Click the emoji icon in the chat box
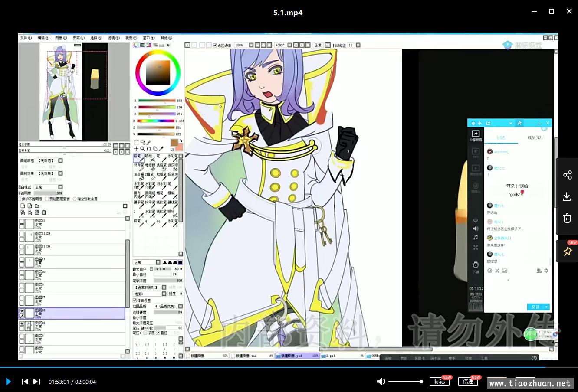 490,271
